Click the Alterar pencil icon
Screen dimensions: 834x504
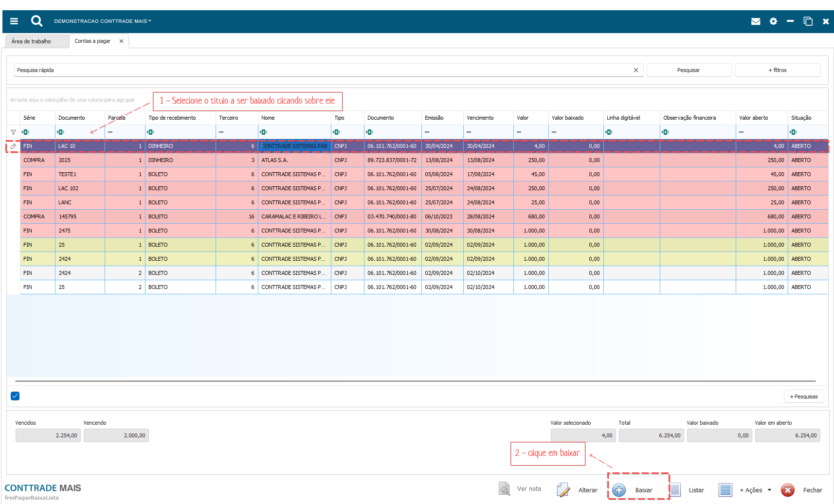[x=563, y=490]
